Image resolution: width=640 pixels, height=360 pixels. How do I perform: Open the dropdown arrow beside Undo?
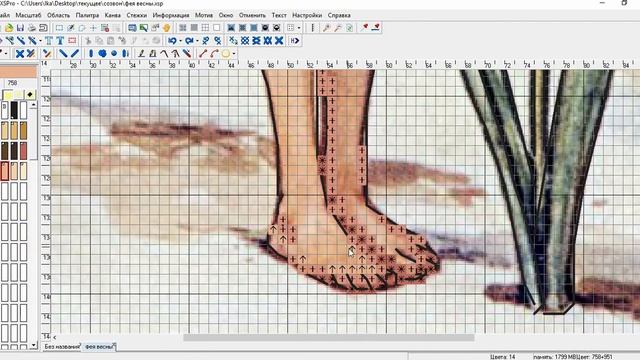pyautogui.click(x=180, y=41)
